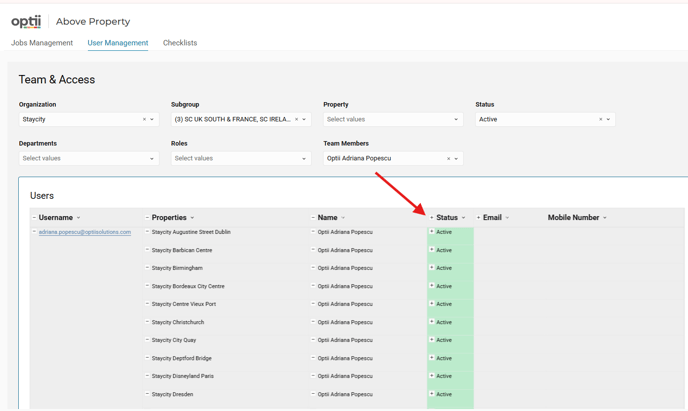Image resolution: width=688 pixels, height=411 pixels.
Task: Expand the Status column header plus icon
Action: tap(431, 218)
